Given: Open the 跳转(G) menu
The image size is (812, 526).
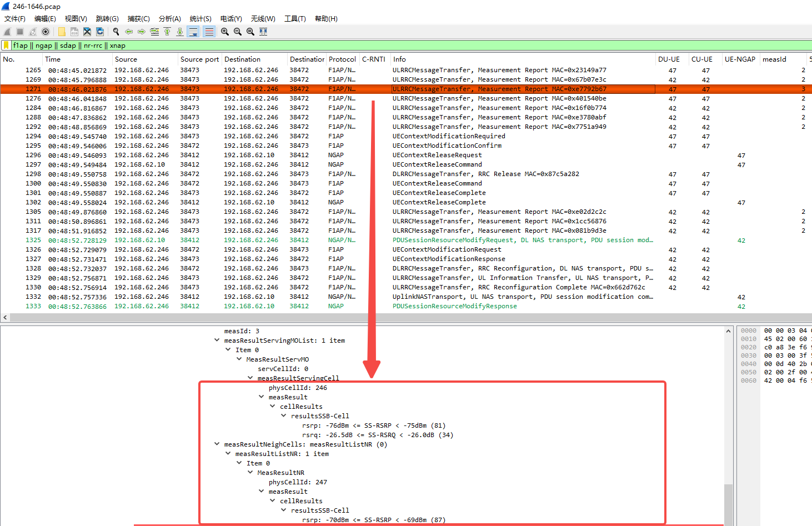Looking at the screenshot, I should [x=107, y=19].
